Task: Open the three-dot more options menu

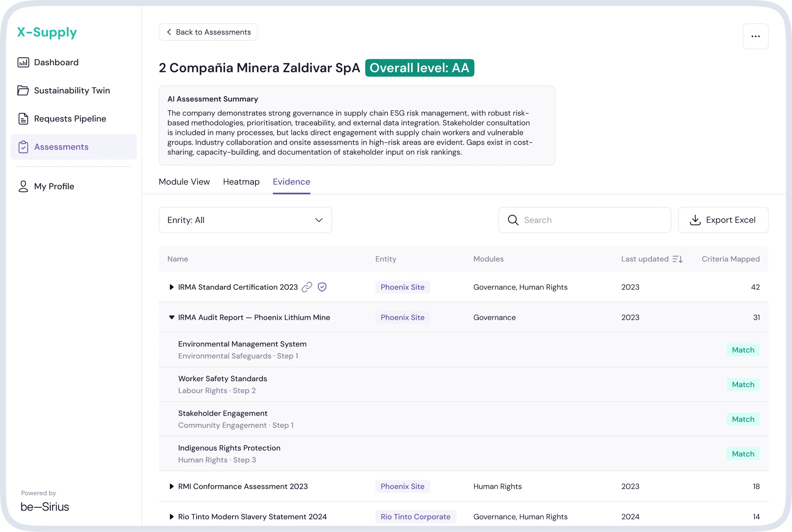Action: [756, 36]
